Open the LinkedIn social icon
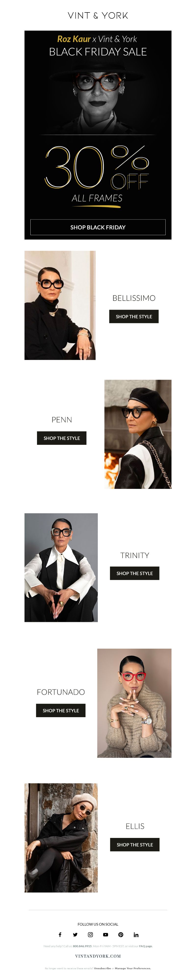Viewport: 196px width, 980px height. [x=136, y=934]
